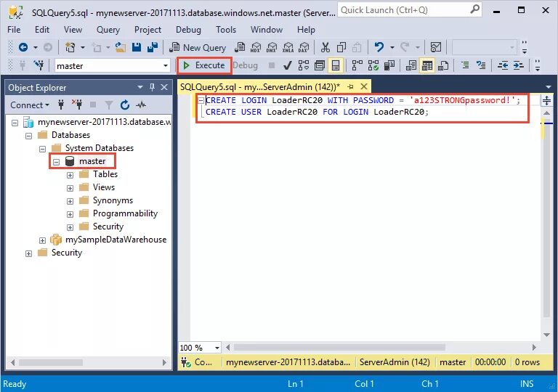Click the Database Engine Query icon

240,47
